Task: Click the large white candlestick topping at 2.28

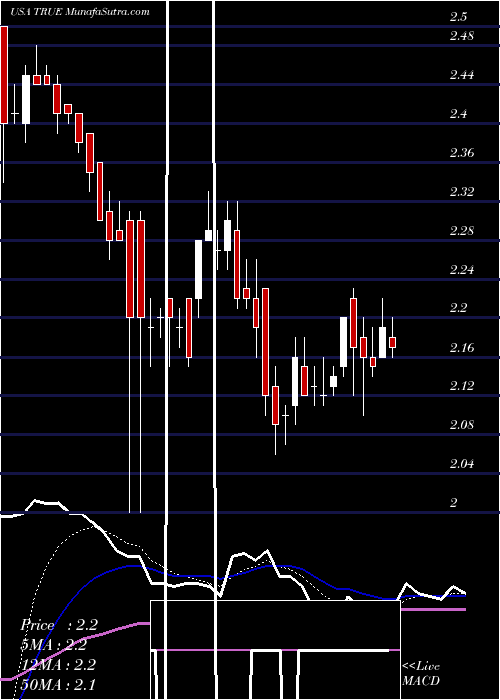Action: (x=198, y=270)
